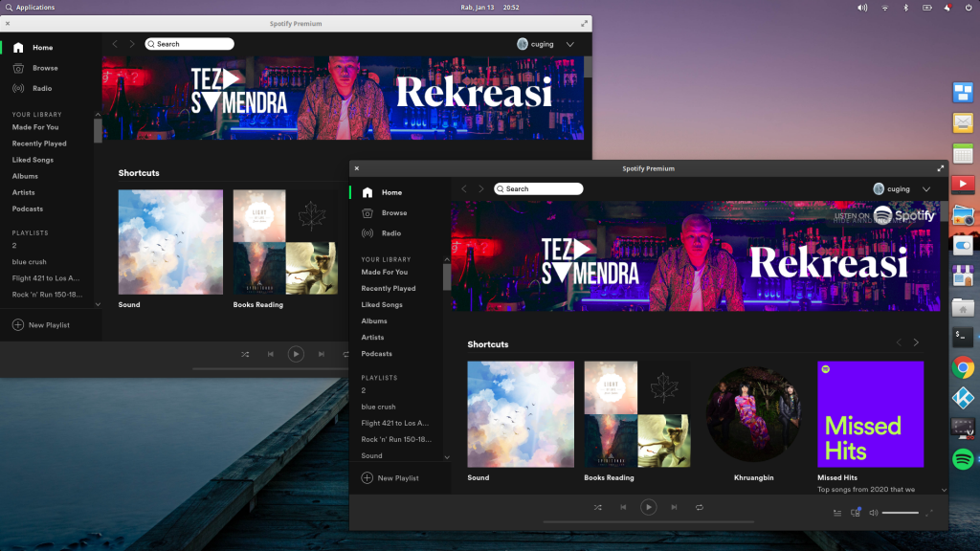Click the front sidebar's scroll-down arrow
This screenshot has height=551, width=980.
pos(447,457)
